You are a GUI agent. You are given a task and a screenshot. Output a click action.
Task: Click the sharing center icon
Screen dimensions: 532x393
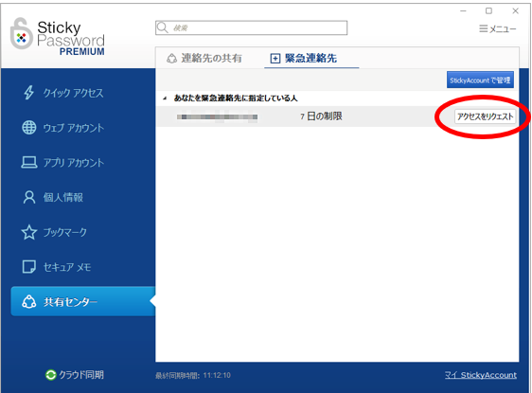coord(28,301)
